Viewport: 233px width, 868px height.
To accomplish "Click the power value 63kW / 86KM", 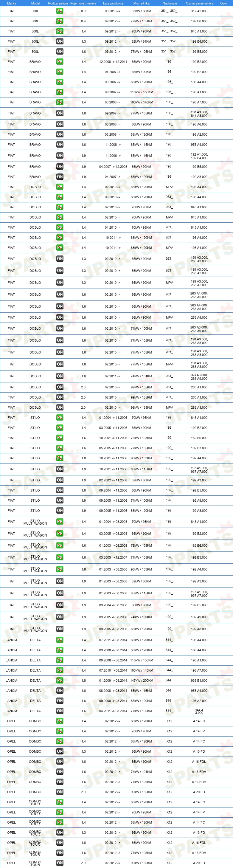I will click(142, 11).
